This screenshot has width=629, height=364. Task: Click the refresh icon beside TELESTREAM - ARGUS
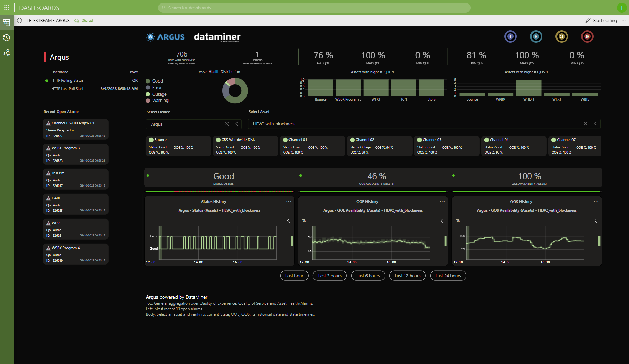[20, 20]
